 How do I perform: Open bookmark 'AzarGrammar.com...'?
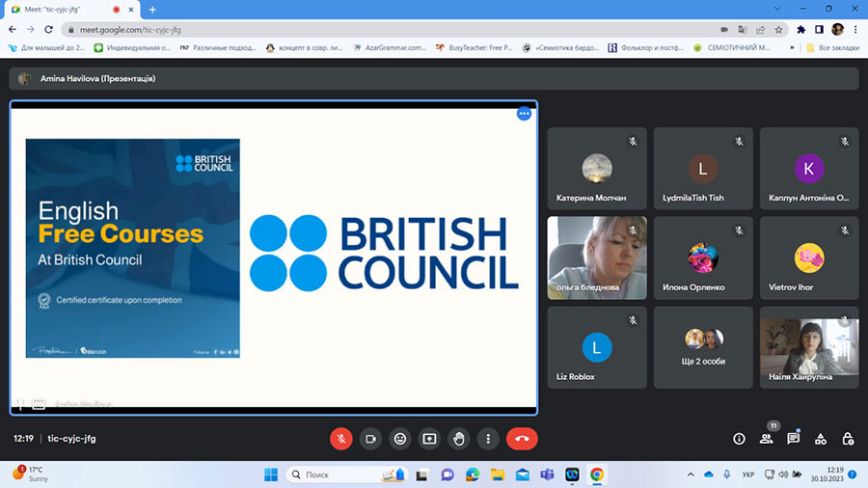[x=391, y=47]
